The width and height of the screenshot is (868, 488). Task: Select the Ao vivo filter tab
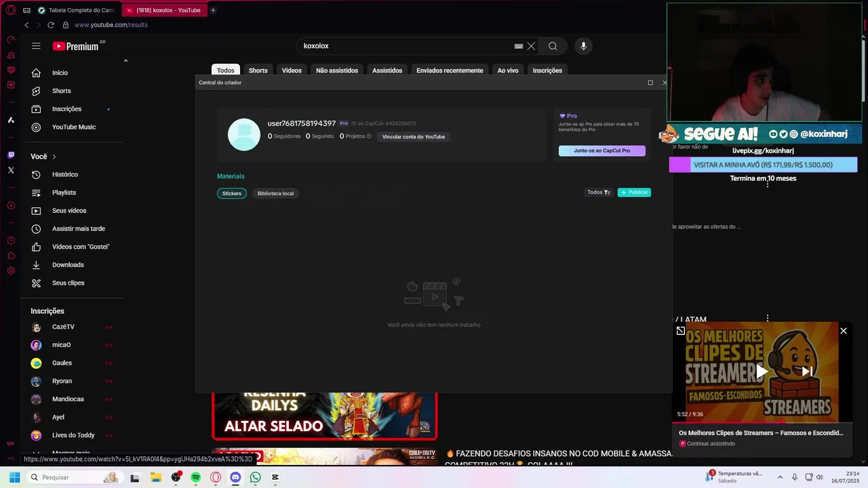click(508, 70)
